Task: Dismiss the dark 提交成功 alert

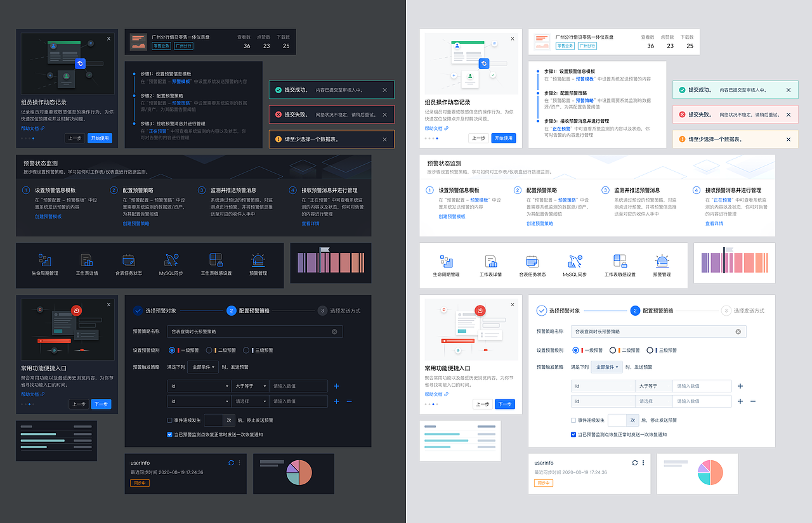Action: 384,90
